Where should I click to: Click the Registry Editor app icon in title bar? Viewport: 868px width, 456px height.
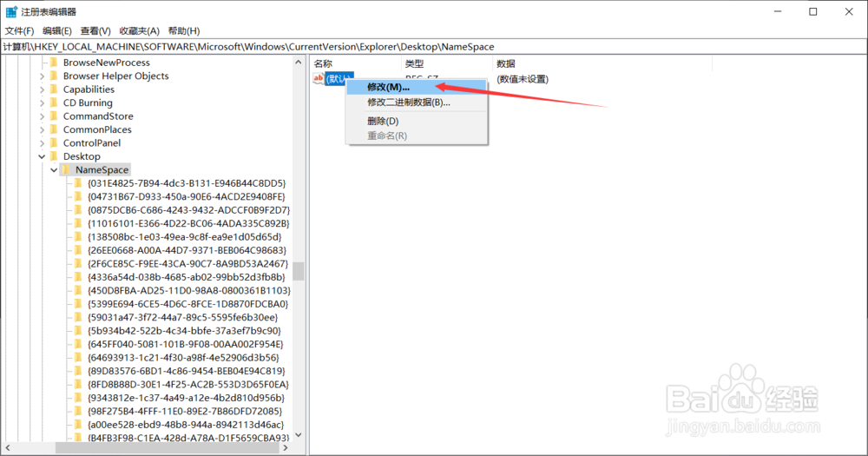[11, 11]
